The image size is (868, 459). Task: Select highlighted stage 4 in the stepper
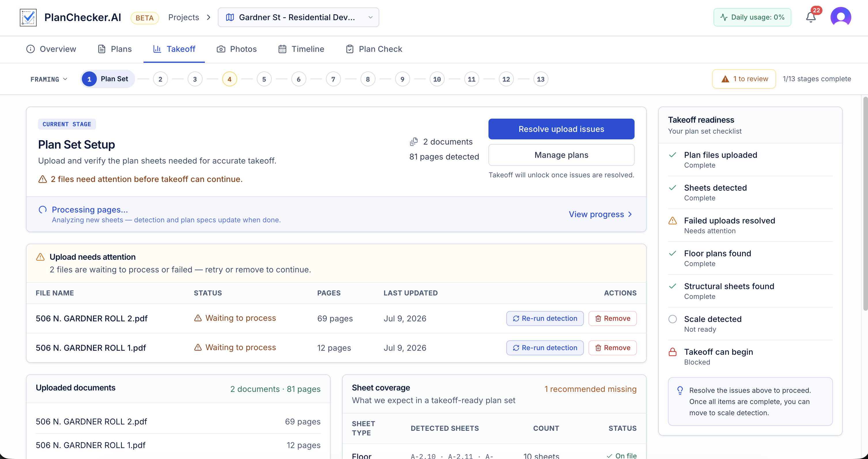(229, 79)
